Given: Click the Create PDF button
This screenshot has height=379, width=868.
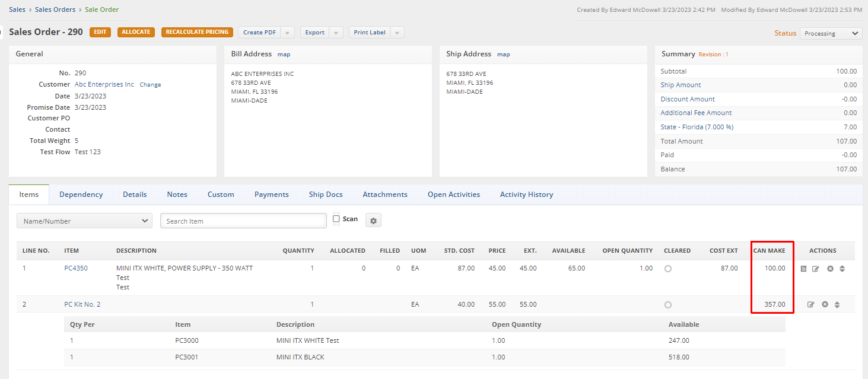Looking at the screenshot, I should [x=259, y=33].
